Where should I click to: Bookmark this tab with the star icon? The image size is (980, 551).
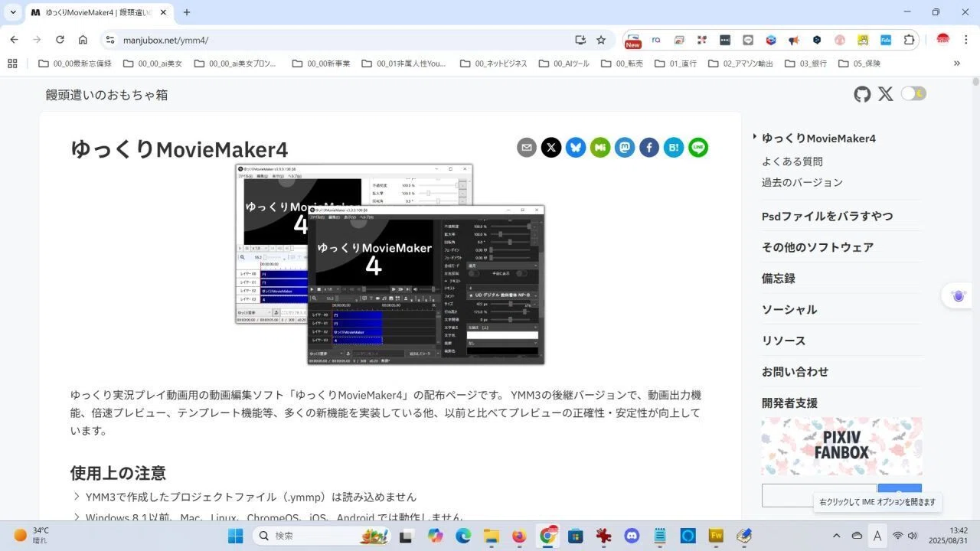tap(601, 40)
